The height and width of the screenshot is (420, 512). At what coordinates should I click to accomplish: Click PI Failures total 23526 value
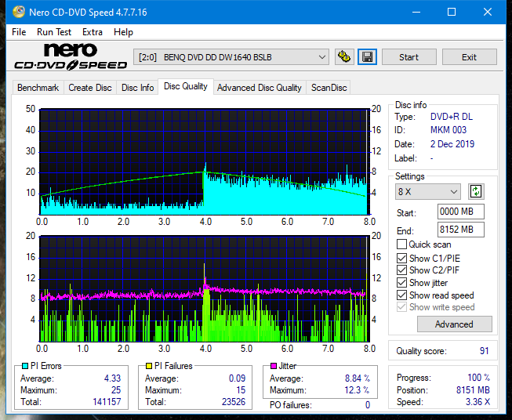[234, 402]
